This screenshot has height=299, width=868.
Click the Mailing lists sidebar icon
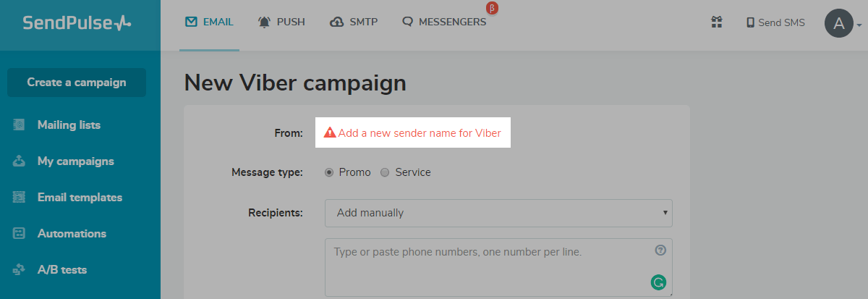coord(20,125)
